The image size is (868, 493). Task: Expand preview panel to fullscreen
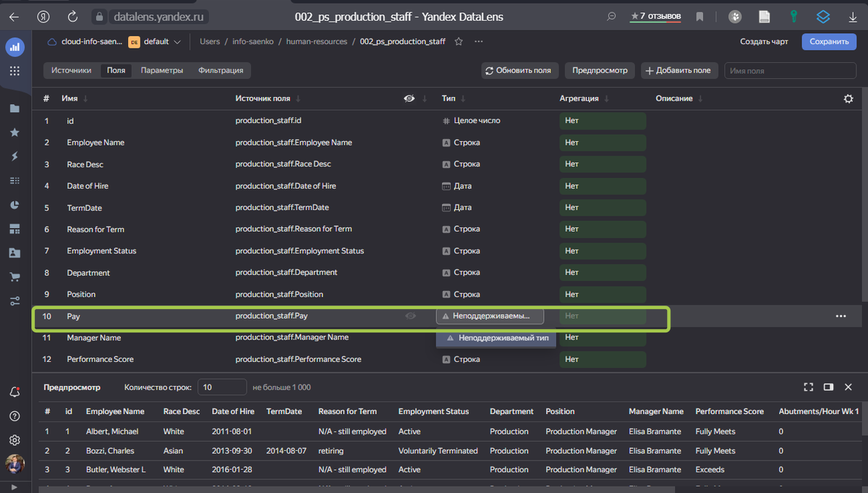[809, 387]
